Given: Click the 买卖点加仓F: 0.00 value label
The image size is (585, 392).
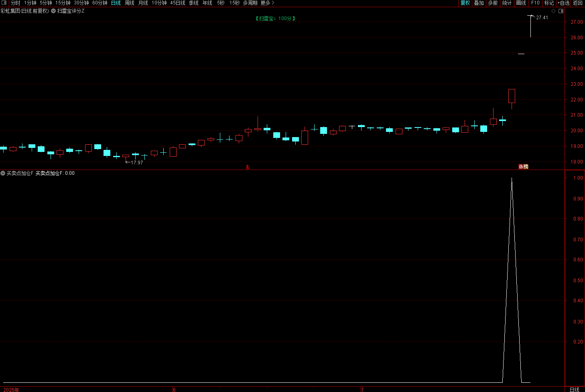Looking at the screenshot, I should click(55, 173).
